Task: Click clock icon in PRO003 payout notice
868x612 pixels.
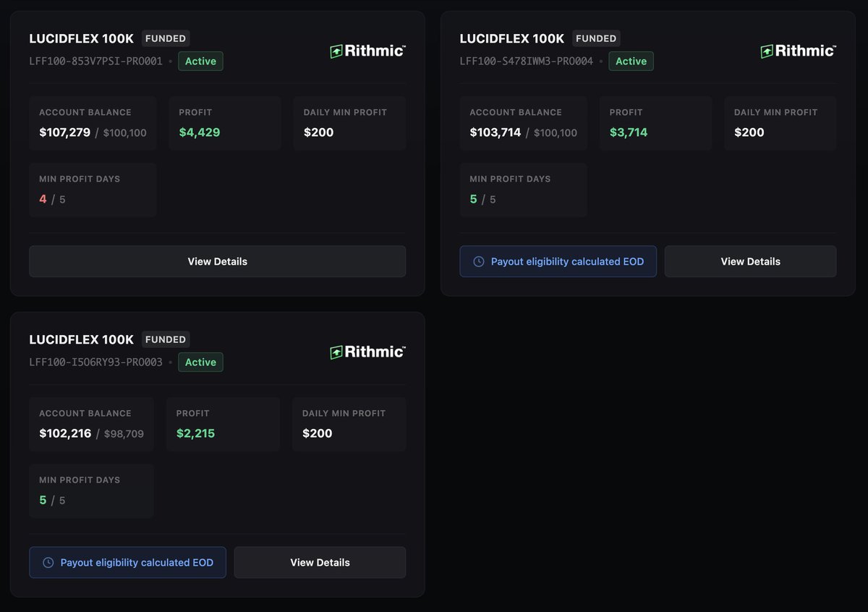Action: (x=48, y=562)
